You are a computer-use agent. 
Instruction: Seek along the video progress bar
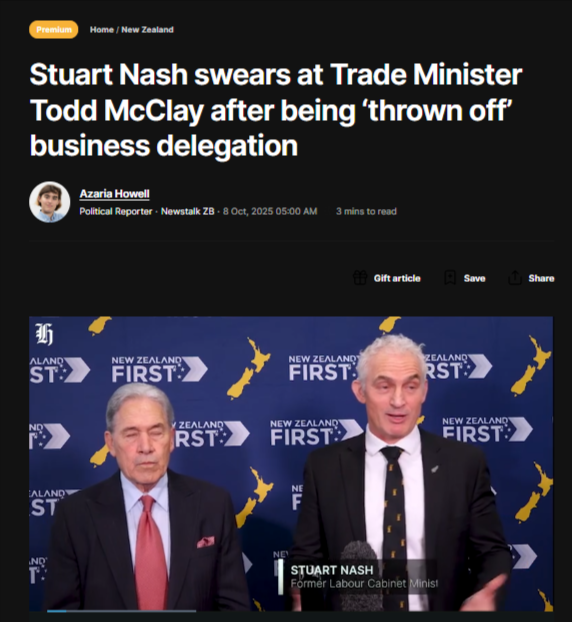pos(121,611)
